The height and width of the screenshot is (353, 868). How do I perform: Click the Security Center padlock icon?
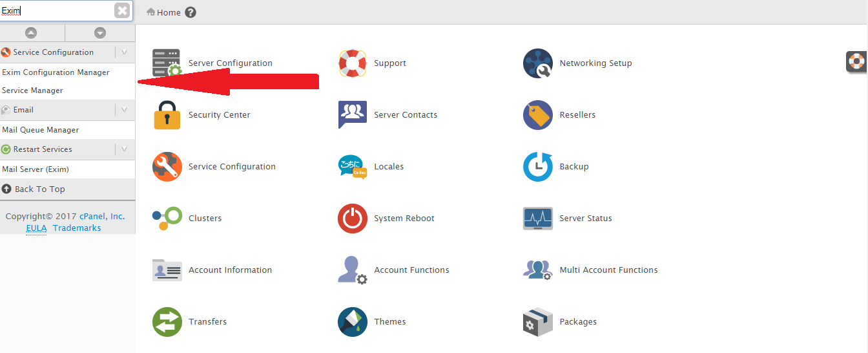[167, 115]
